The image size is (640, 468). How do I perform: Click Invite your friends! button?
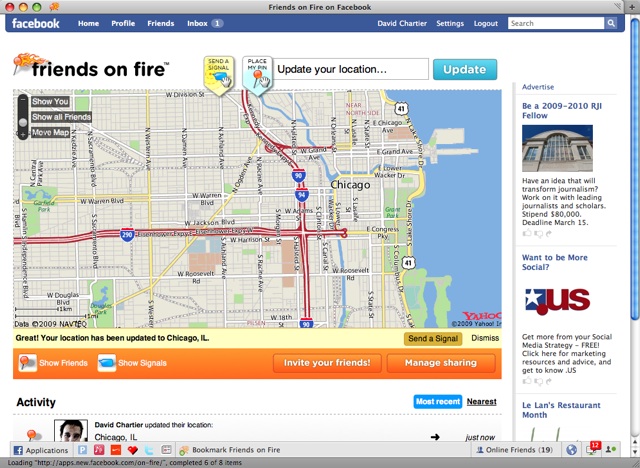click(327, 363)
